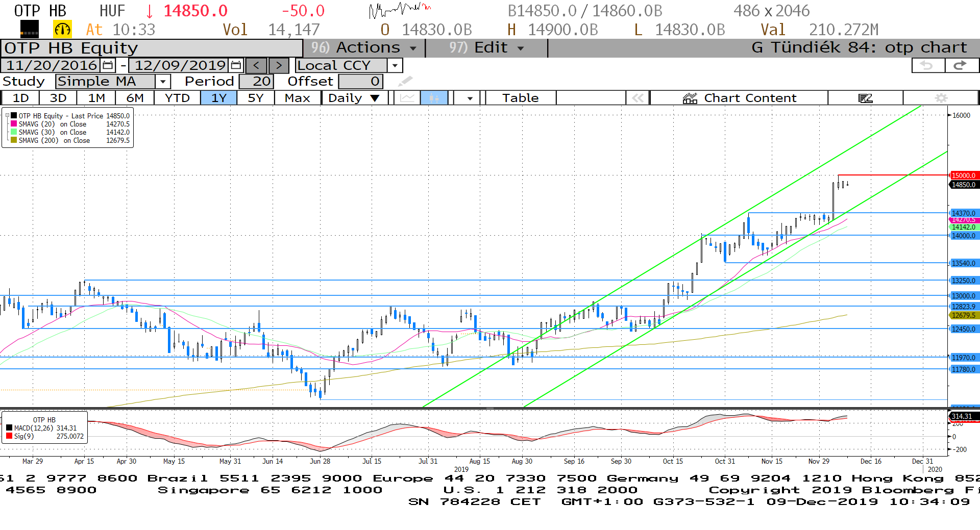980x530 pixels.
Task: Click the black square icon near OTP ticker
Action: [29, 30]
